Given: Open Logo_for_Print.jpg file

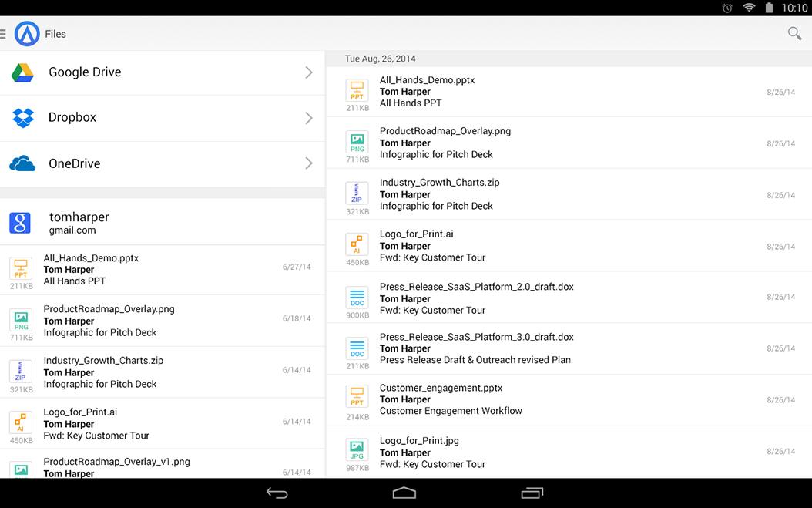Looking at the screenshot, I should click(569, 452).
